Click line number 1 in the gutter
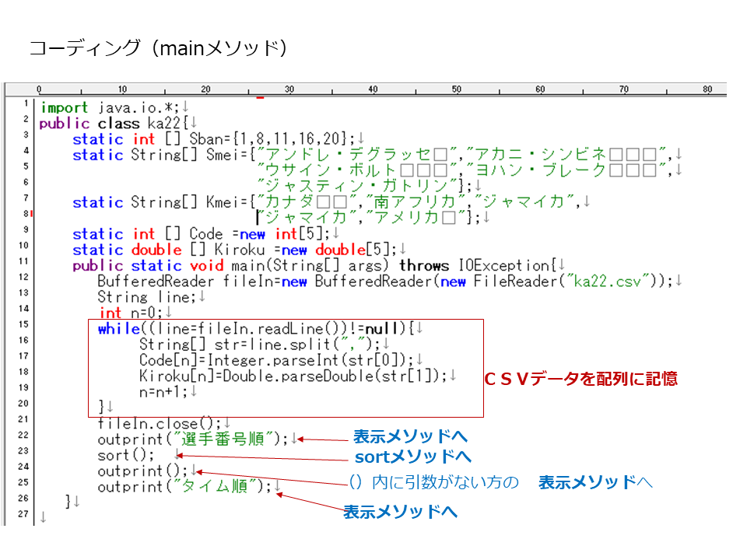Screen dimensions: 747x560 [x=26, y=103]
